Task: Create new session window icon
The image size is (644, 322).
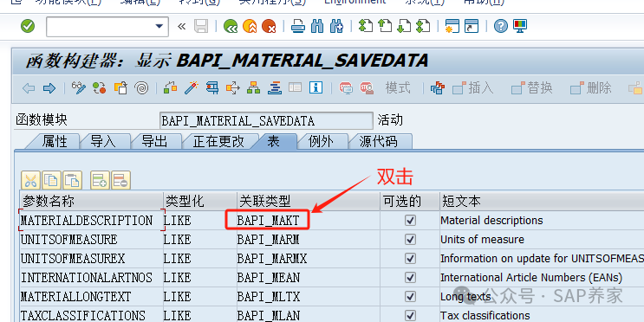Action: pos(452,27)
